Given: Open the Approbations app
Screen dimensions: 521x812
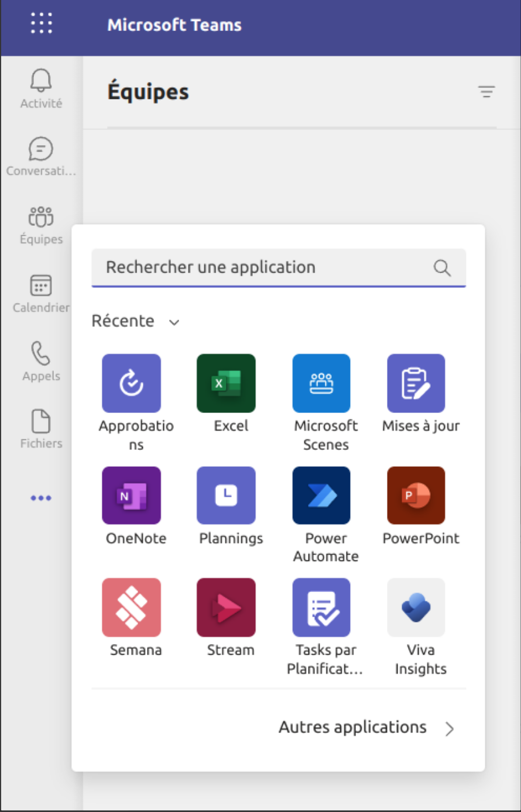Looking at the screenshot, I should 131,384.
